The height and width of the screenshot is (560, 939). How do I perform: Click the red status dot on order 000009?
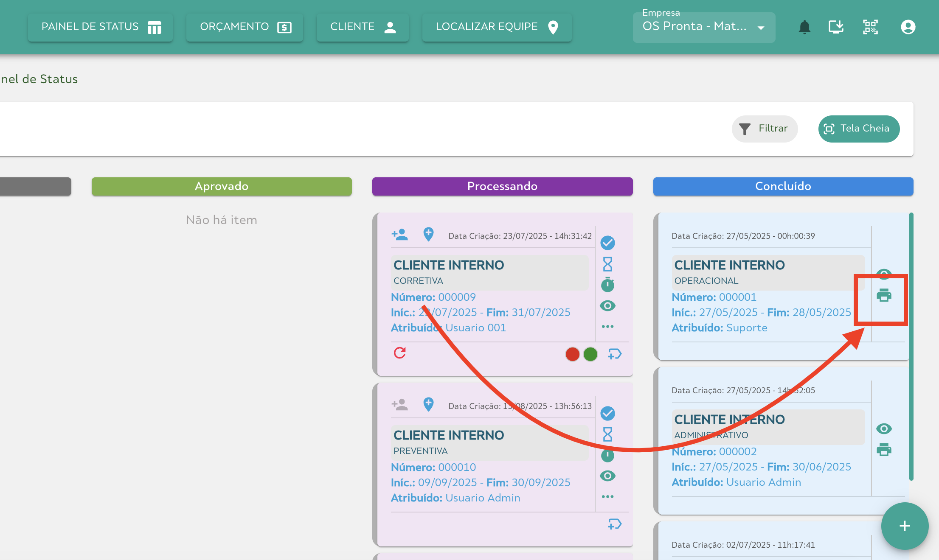pyautogui.click(x=572, y=354)
